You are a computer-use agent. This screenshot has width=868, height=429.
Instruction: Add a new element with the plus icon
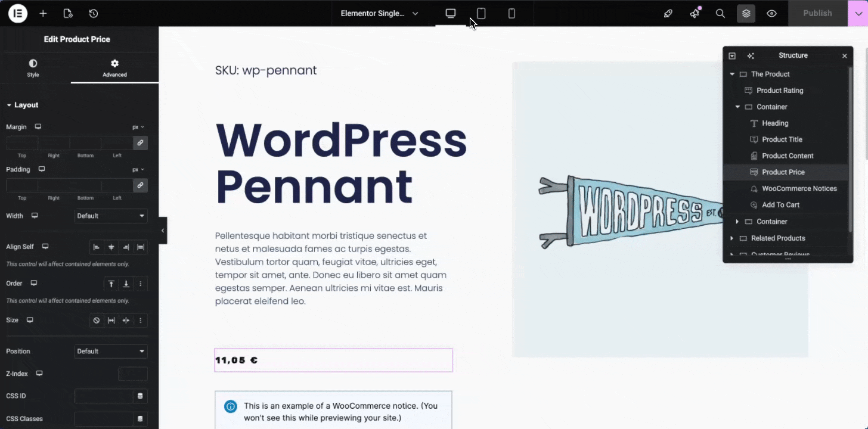42,13
